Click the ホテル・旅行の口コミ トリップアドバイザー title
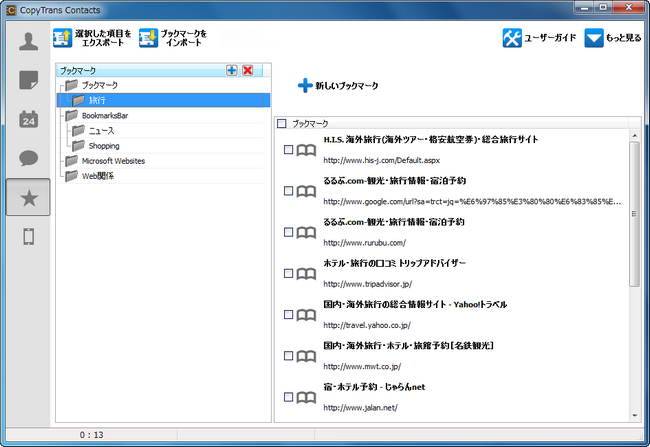The image size is (650, 447). (394, 263)
